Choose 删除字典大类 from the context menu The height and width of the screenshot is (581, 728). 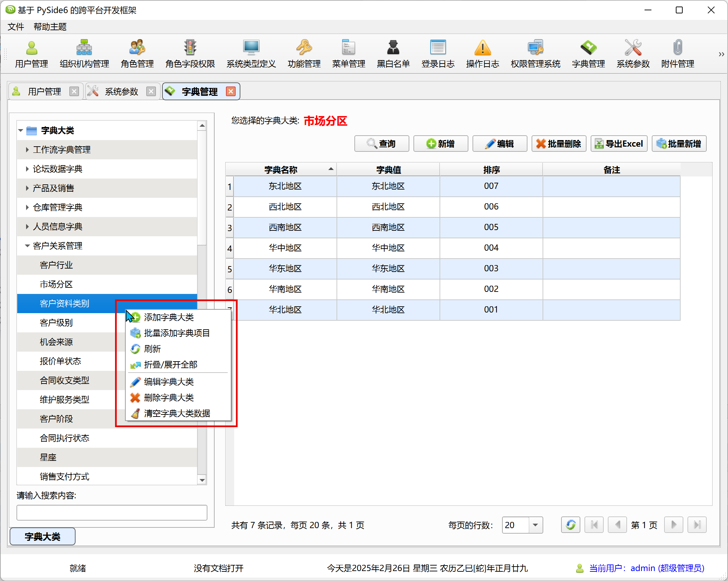point(169,398)
